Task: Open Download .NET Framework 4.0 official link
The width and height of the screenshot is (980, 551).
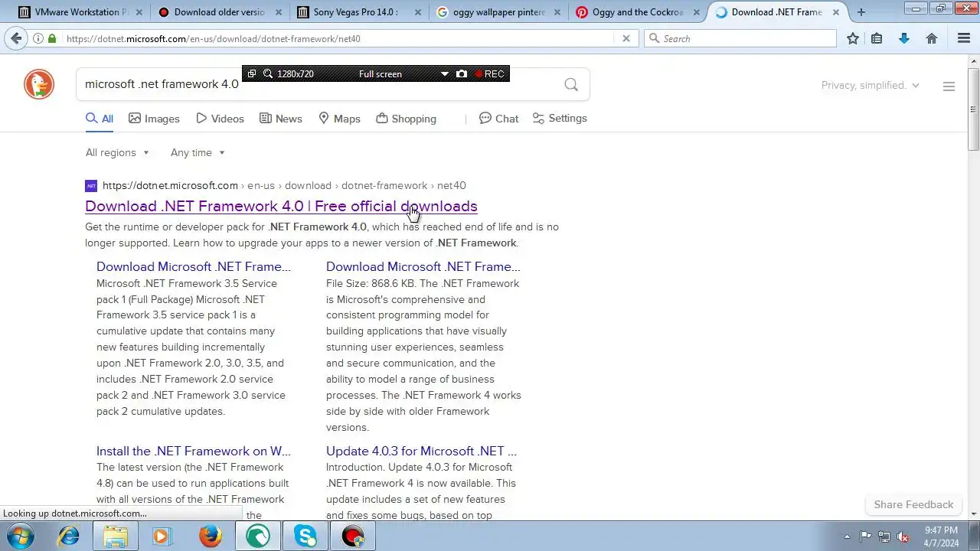Action: pos(281,206)
